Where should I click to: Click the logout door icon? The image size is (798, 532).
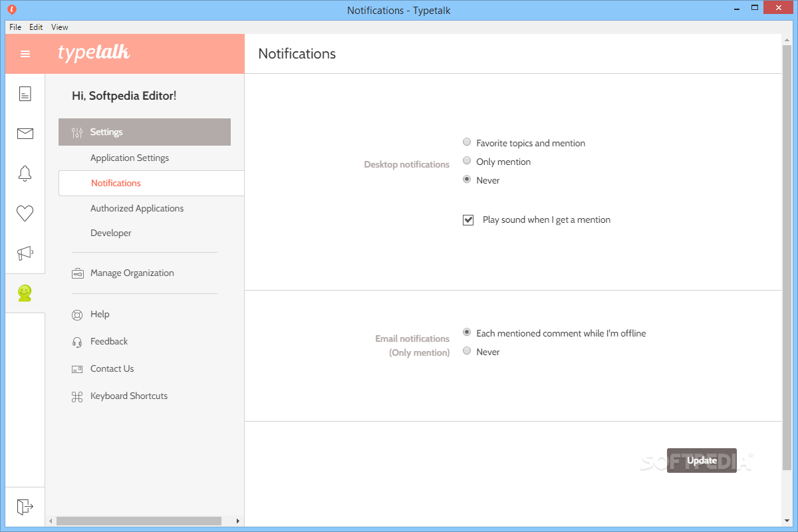[x=25, y=507]
